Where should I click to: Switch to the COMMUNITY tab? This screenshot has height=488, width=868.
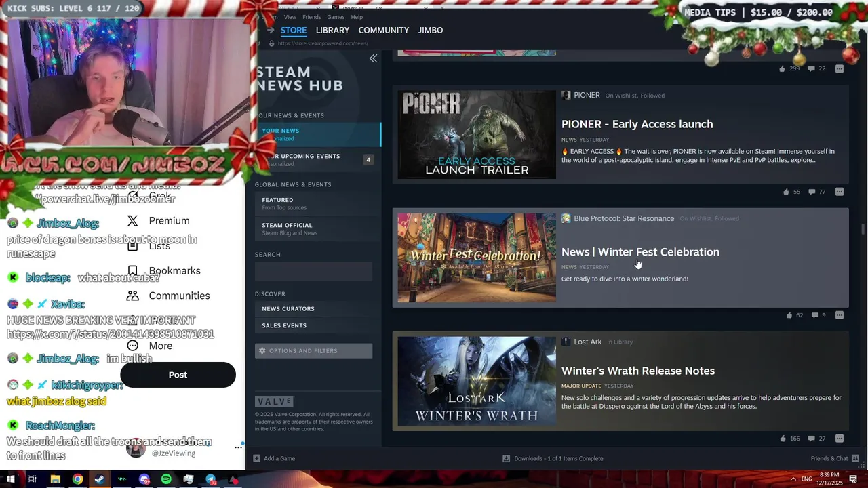pos(384,30)
